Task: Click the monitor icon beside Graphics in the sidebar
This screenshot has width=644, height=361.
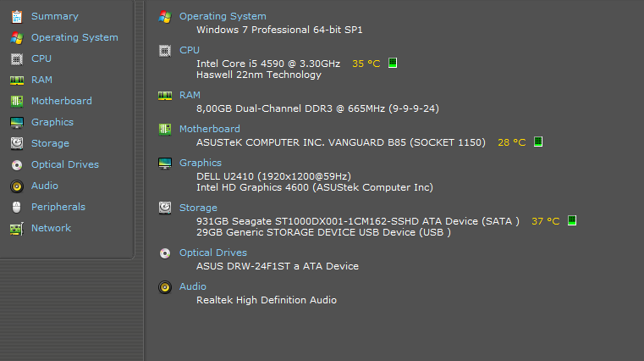Action: pos(17,123)
